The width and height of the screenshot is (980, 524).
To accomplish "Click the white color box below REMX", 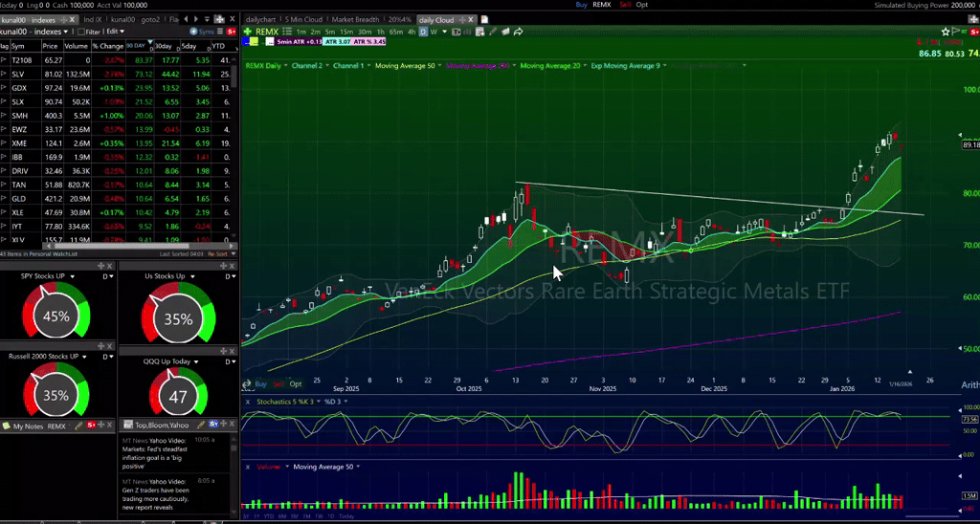I will [269, 41].
